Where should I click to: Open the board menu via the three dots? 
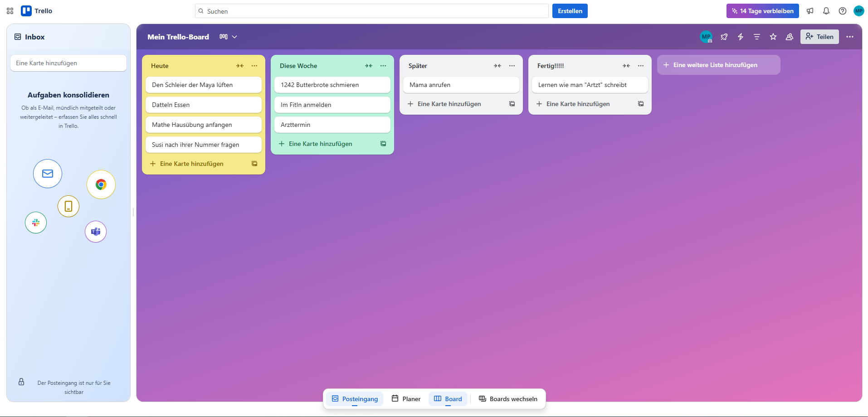click(850, 37)
